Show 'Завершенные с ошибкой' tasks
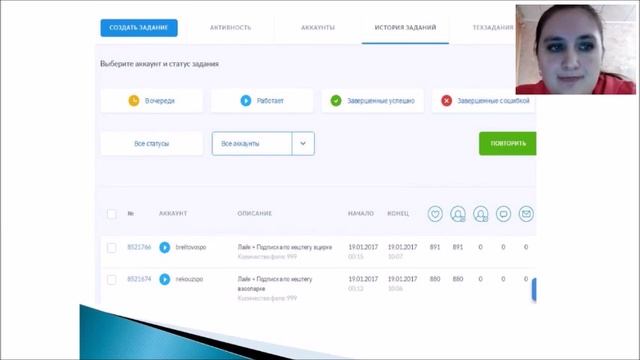The height and width of the screenshot is (360, 640). click(484, 101)
